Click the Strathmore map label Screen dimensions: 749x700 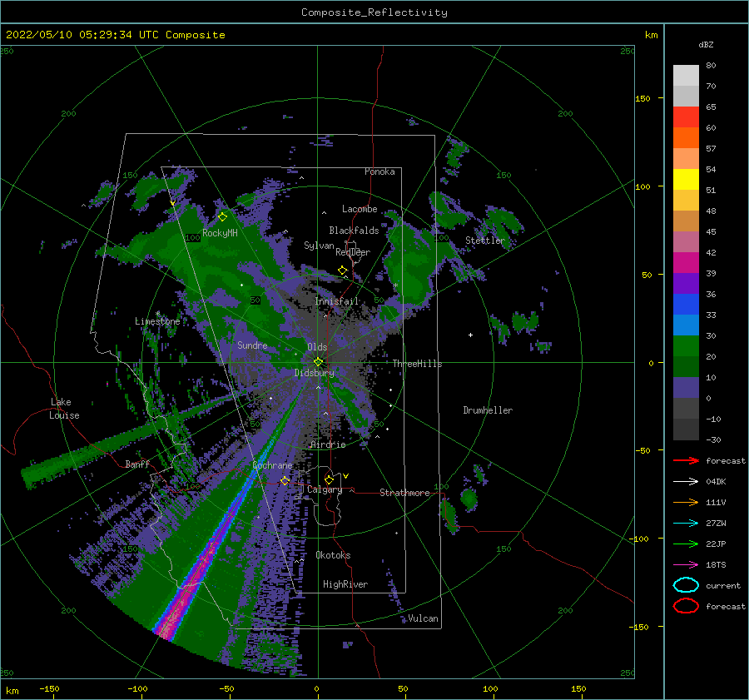tap(404, 493)
